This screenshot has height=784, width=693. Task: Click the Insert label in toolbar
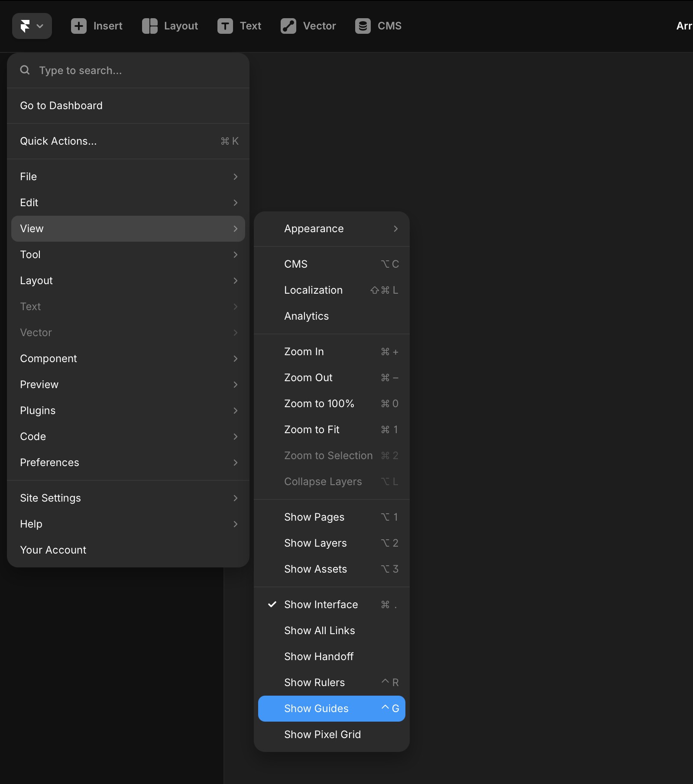point(108,26)
